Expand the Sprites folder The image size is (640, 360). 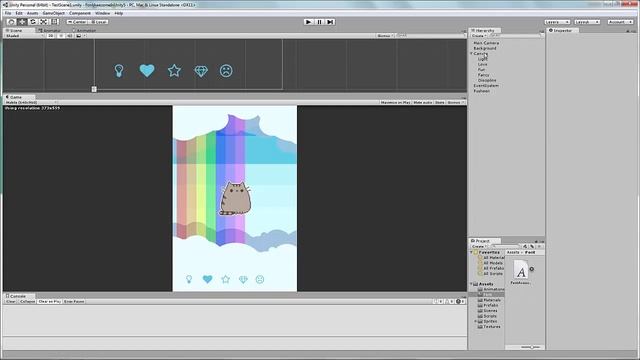(476, 321)
